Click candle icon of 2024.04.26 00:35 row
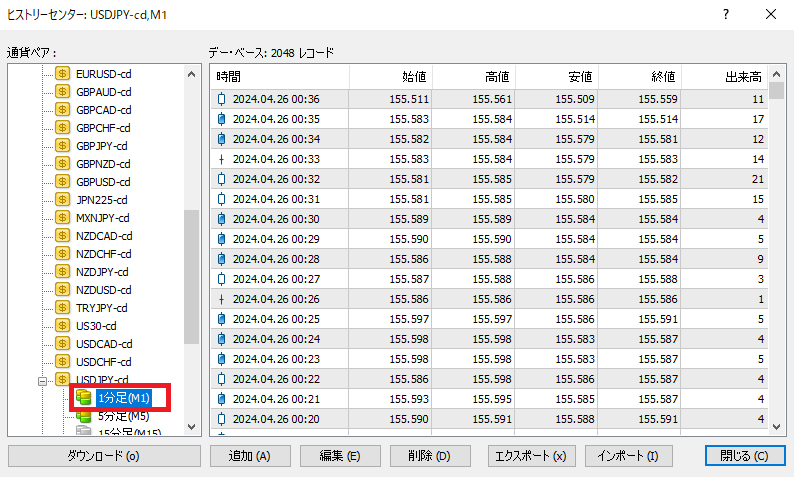 click(221, 119)
